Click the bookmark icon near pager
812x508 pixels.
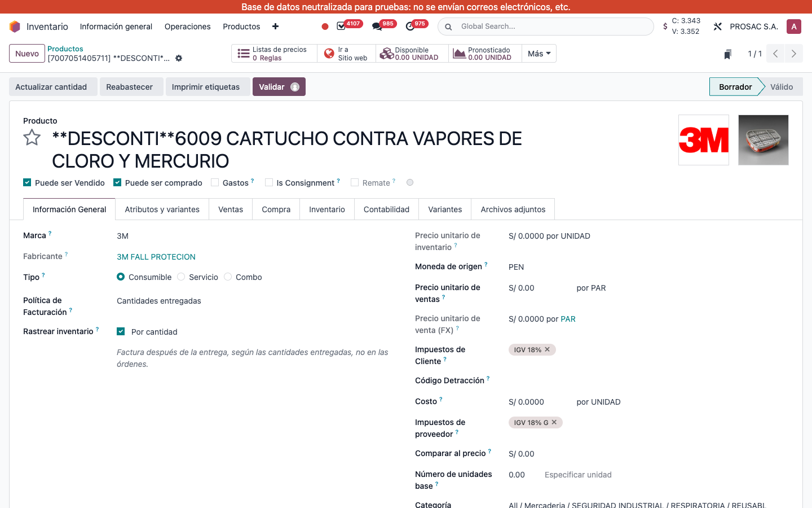(728, 54)
